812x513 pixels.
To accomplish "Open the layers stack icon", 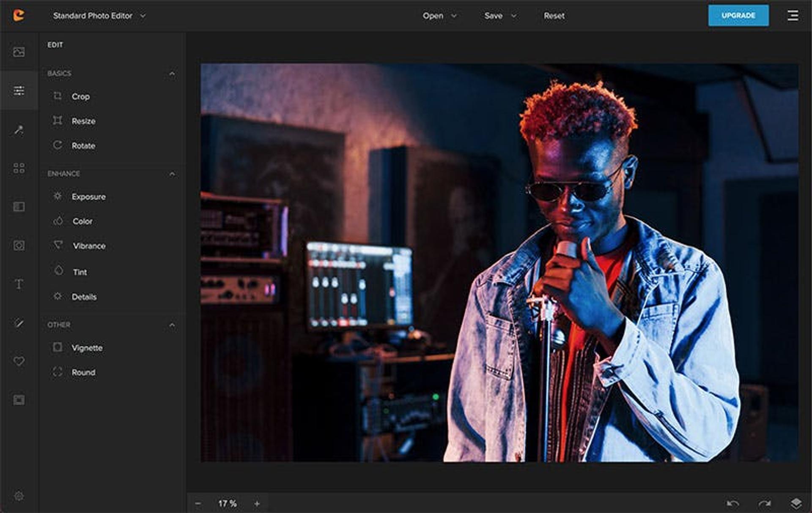I will 796,503.
